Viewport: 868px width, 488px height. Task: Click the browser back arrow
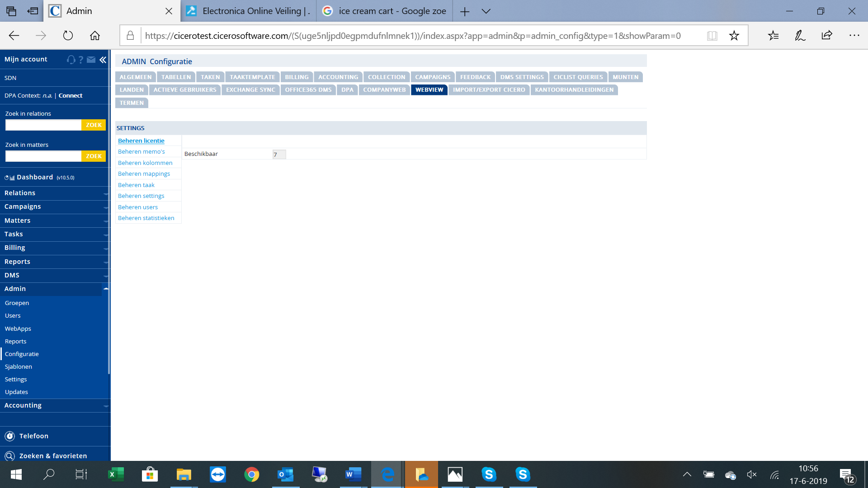[x=14, y=36]
